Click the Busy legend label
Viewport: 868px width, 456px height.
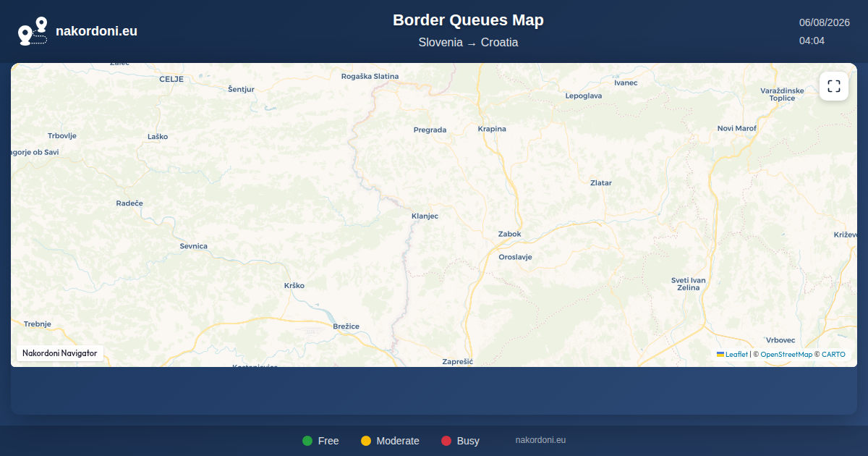pyautogui.click(x=468, y=441)
